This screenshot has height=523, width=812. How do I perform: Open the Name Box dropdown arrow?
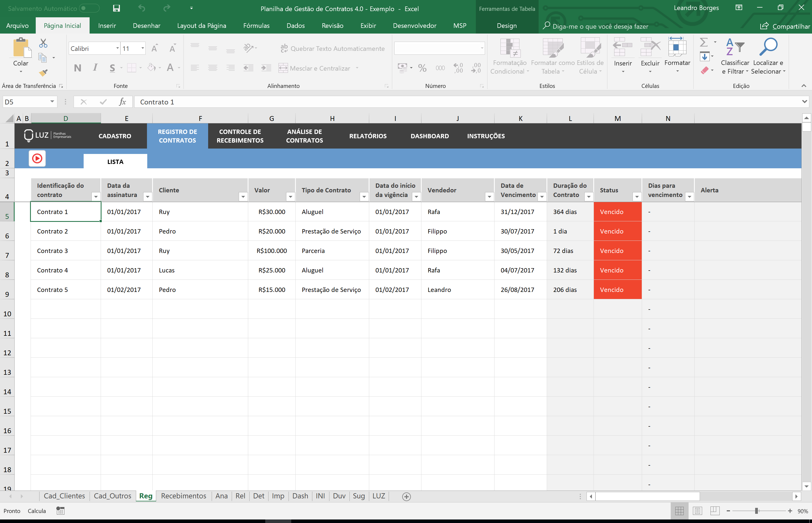point(52,101)
